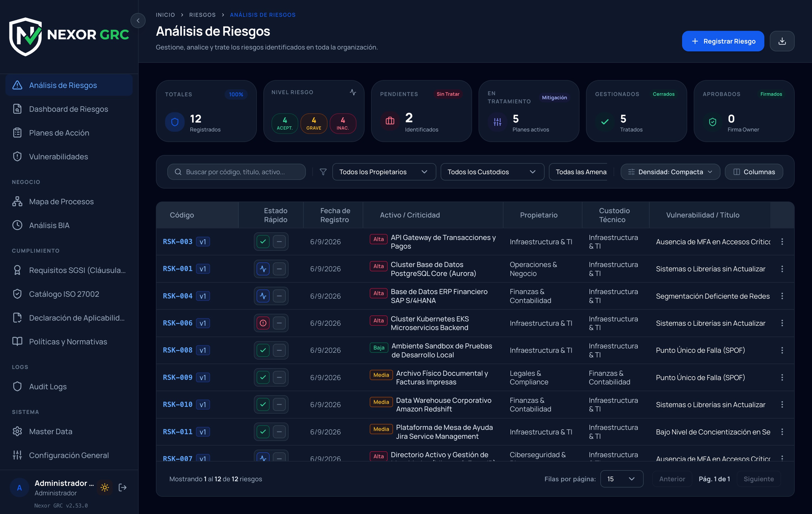This screenshot has width=812, height=514.
Task: Open row actions menu for RSK-010
Action: point(782,404)
